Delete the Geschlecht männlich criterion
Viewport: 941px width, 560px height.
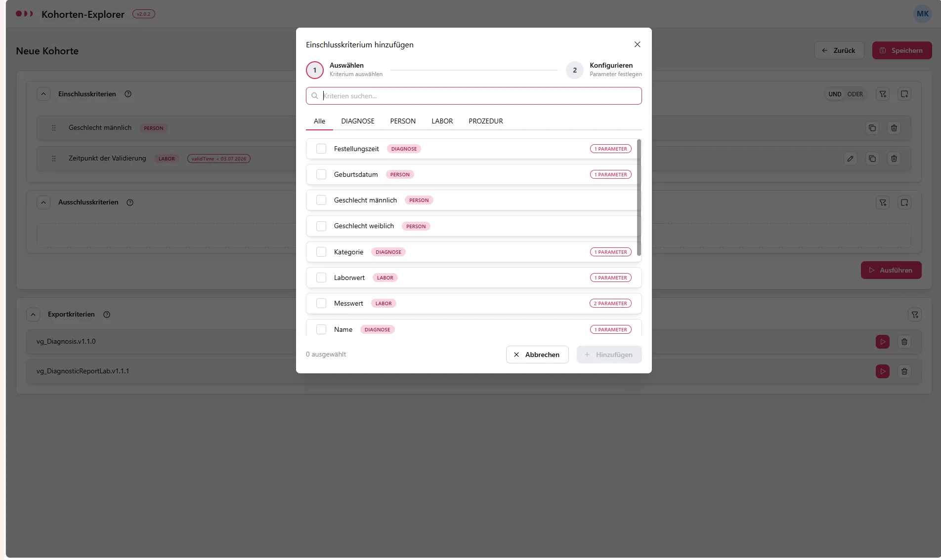tap(894, 128)
